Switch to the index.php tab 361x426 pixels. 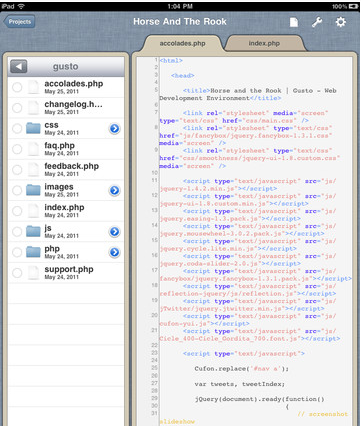pyautogui.click(x=264, y=43)
